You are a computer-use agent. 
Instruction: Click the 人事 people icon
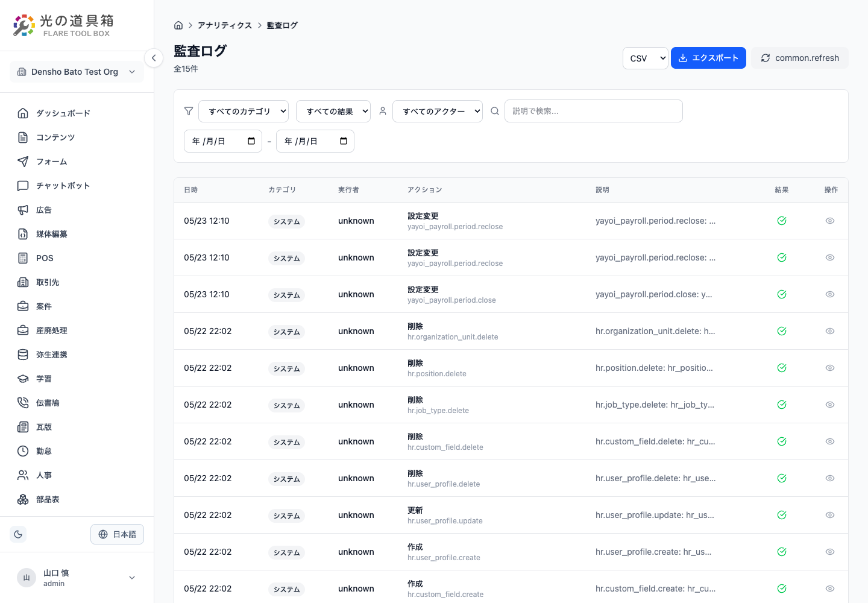pos(23,475)
